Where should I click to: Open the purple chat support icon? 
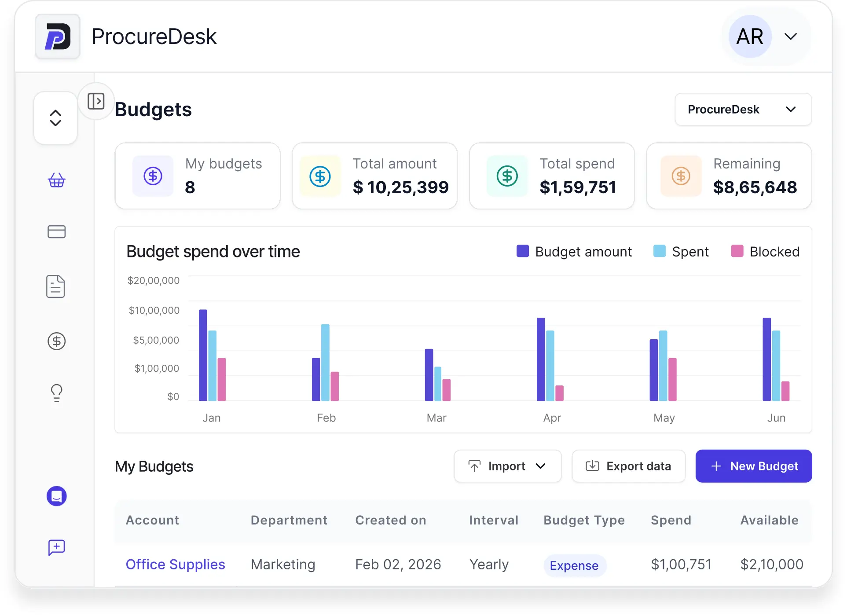pyautogui.click(x=56, y=496)
